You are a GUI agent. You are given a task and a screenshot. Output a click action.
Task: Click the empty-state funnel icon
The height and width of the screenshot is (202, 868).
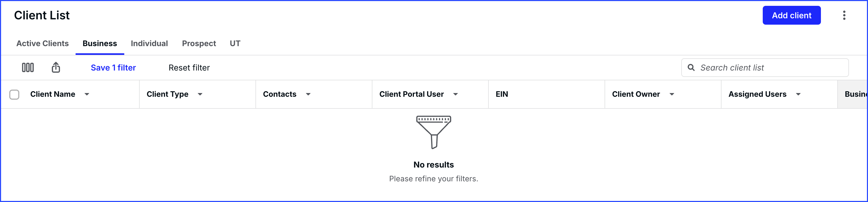click(x=433, y=132)
